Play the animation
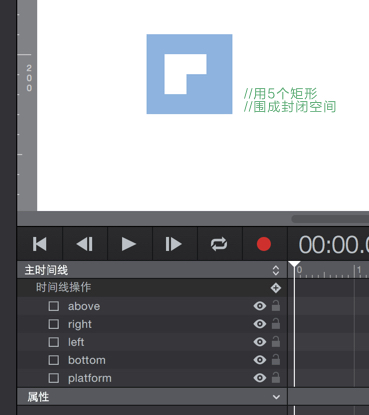Image resolution: width=369 pixels, height=415 pixels. click(129, 244)
